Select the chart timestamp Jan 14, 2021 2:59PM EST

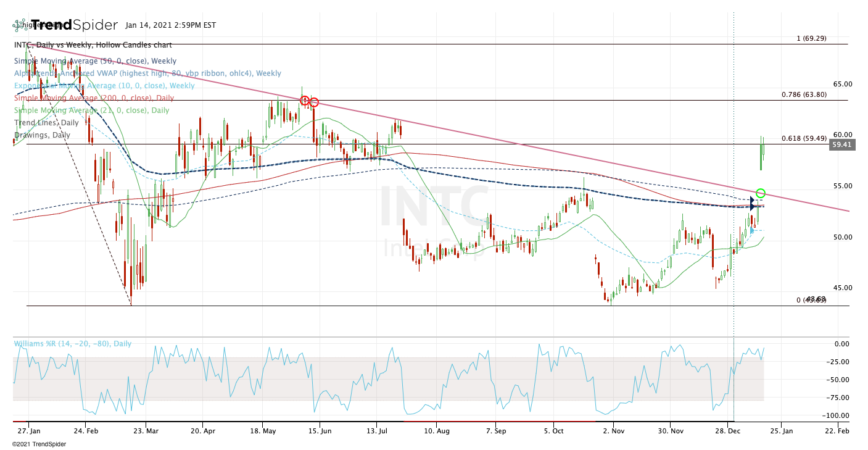(x=170, y=25)
